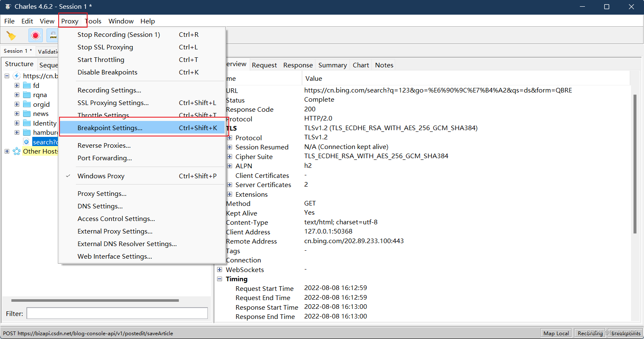Click the Charles app icon in title bar
Image resolution: width=644 pixels, height=339 pixels.
pyautogui.click(x=8, y=6)
